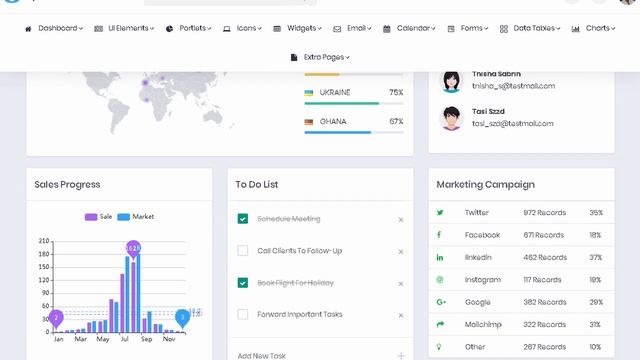Click the peak purple chart marker in July
The image size is (640, 360).
coord(133,249)
